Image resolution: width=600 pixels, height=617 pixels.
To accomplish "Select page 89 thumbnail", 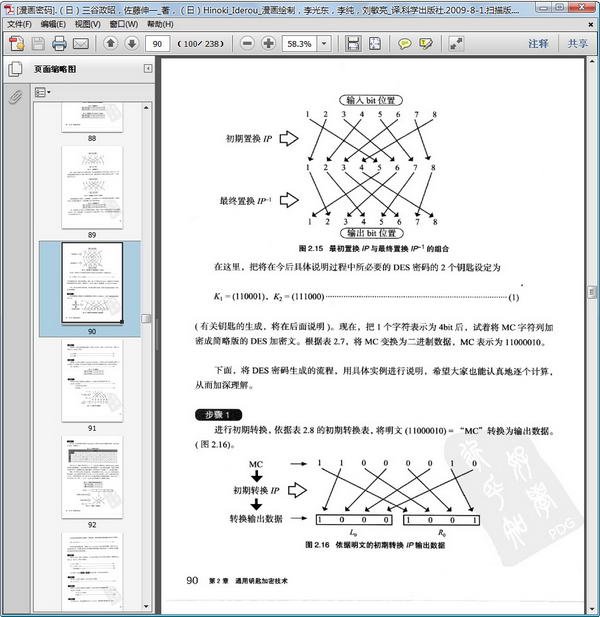I will pos(92,187).
